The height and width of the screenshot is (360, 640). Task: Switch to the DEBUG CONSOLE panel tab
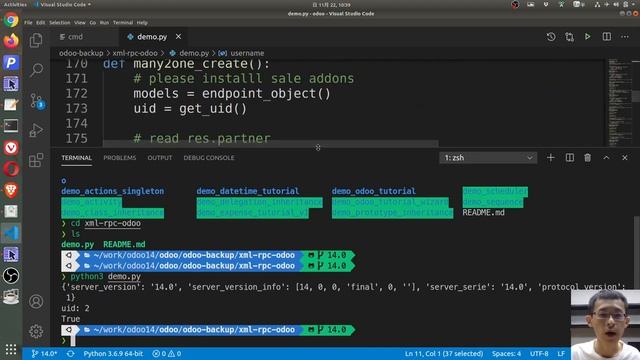click(x=209, y=158)
